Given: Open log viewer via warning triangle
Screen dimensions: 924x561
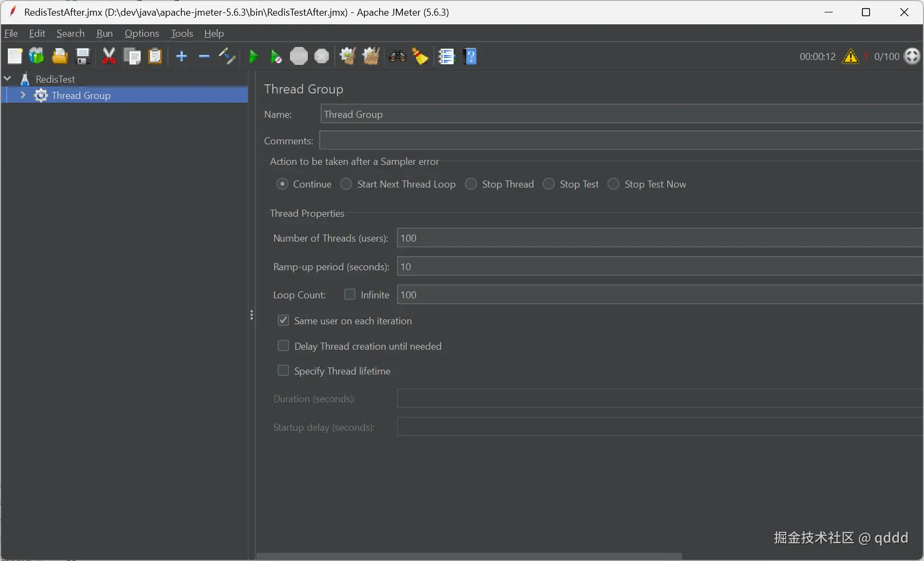Looking at the screenshot, I should [851, 56].
